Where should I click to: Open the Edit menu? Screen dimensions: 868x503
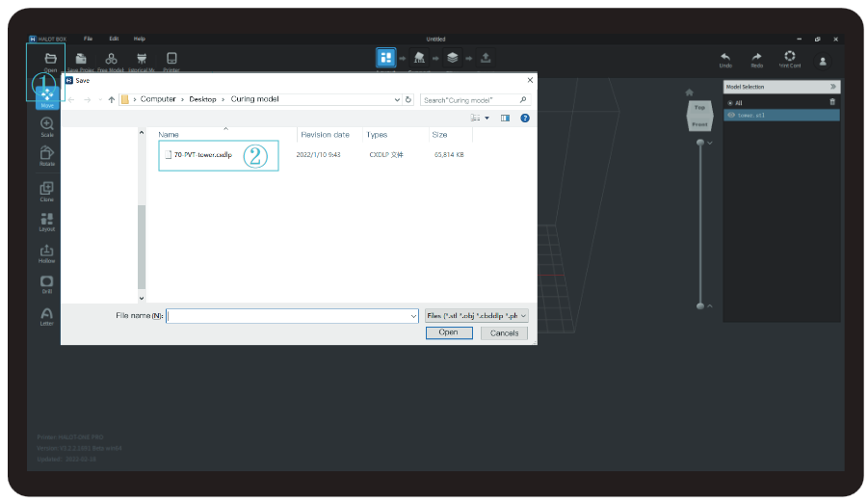pos(114,38)
